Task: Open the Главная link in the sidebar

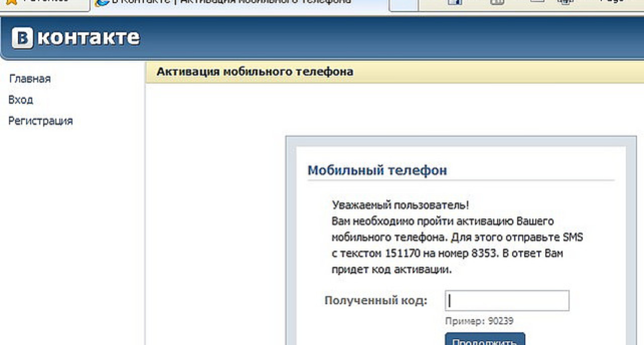Action: (30, 78)
